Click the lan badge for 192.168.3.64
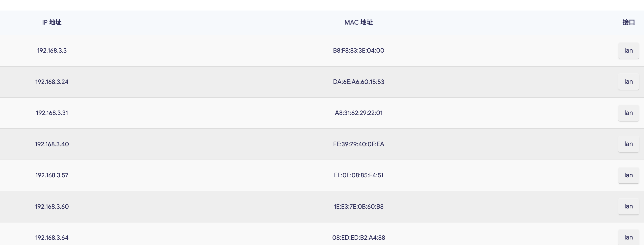 pyautogui.click(x=628, y=237)
